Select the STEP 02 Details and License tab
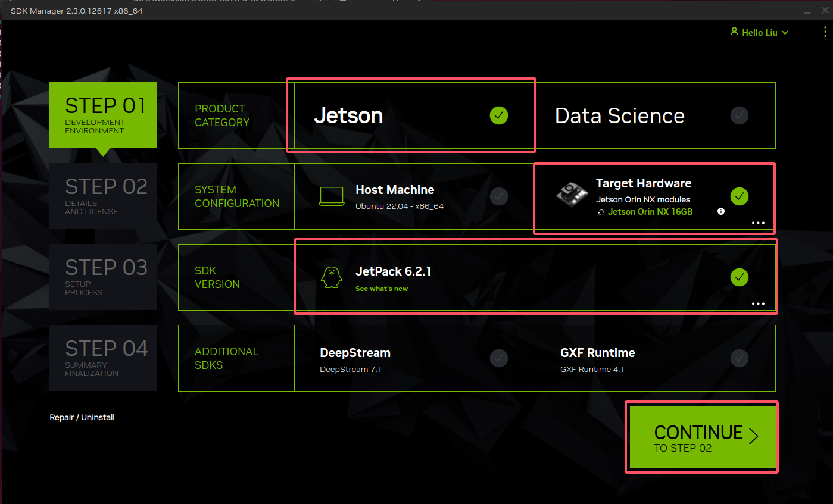Screen dimensions: 833x504 coord(103,196)
